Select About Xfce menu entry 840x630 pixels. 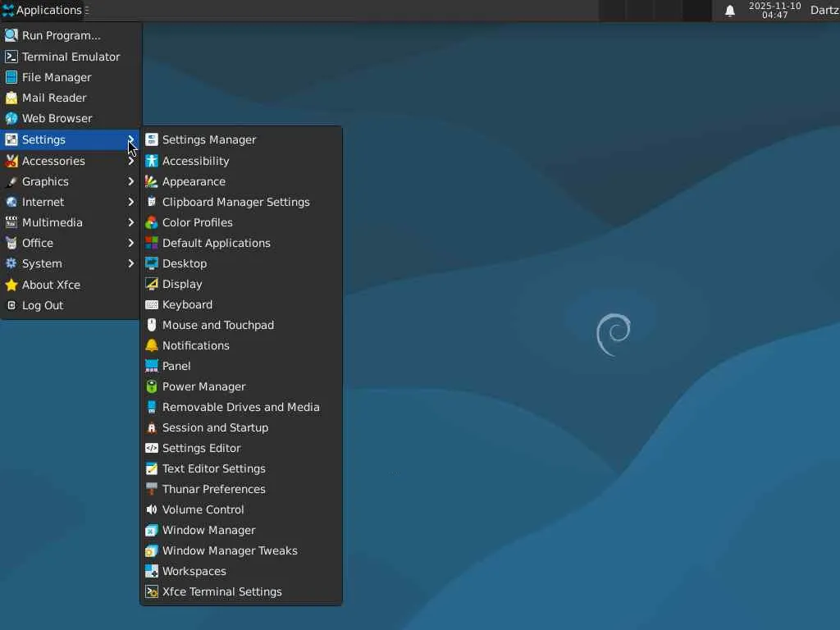(71, 285)
